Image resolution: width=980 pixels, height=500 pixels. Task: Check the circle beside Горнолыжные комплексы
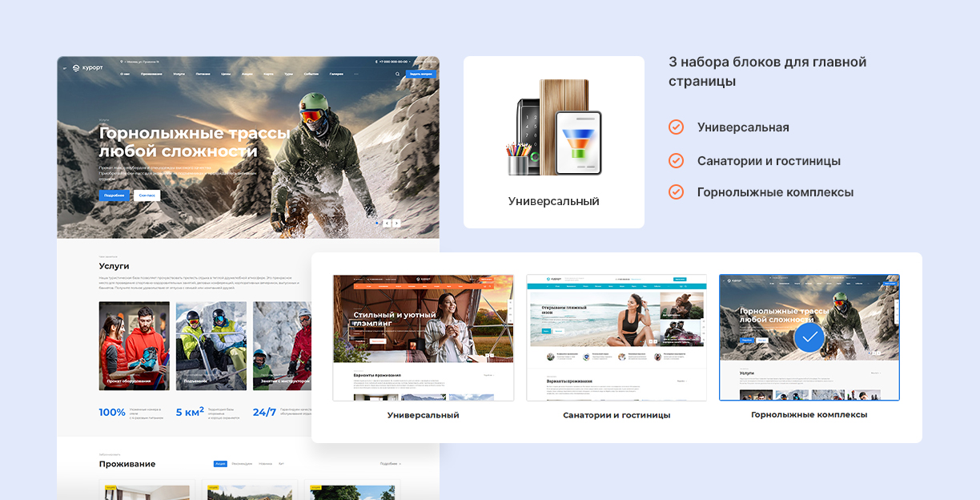click(x=675, y=192)
